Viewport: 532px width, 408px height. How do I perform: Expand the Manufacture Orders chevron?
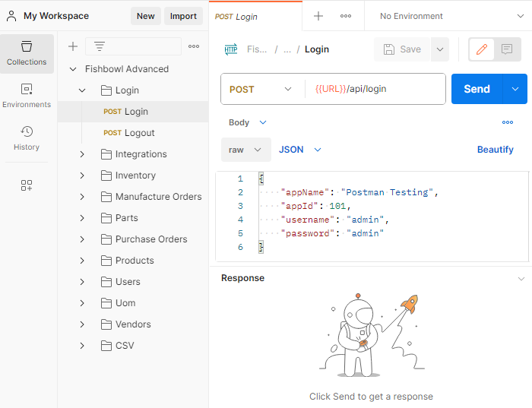(82, 197)
